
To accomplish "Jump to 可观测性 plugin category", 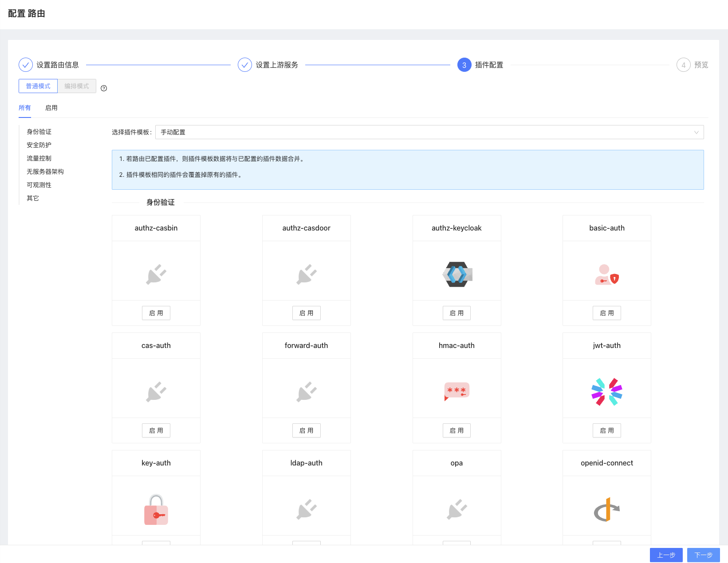I will click(39, 185).
